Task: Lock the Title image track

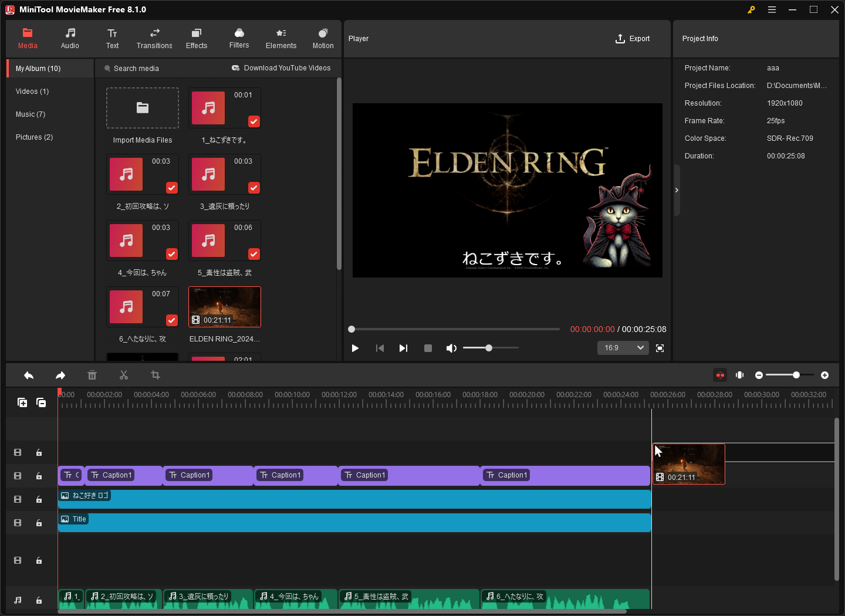Action: coord(39,523)
